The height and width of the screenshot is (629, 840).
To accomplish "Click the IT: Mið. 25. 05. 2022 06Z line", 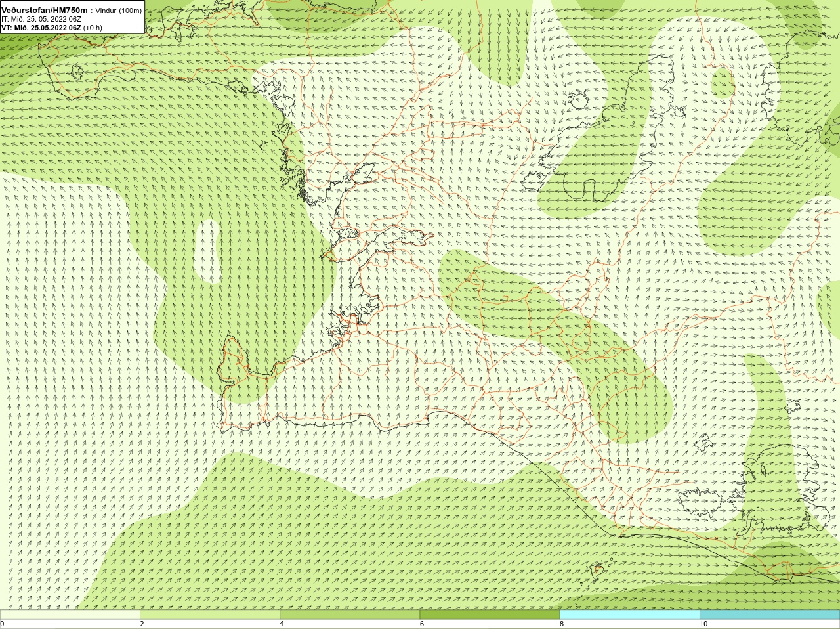I will tap(41, 20).
